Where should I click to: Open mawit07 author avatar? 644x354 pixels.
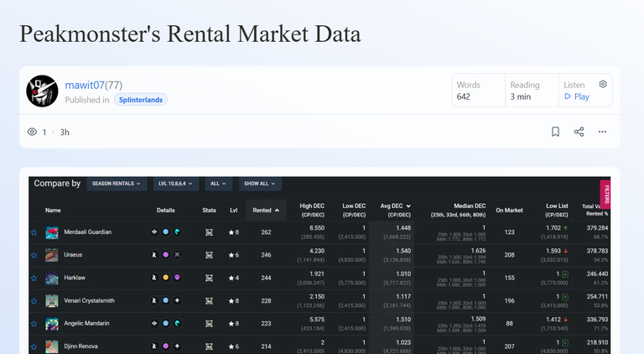tap(42, 91)
